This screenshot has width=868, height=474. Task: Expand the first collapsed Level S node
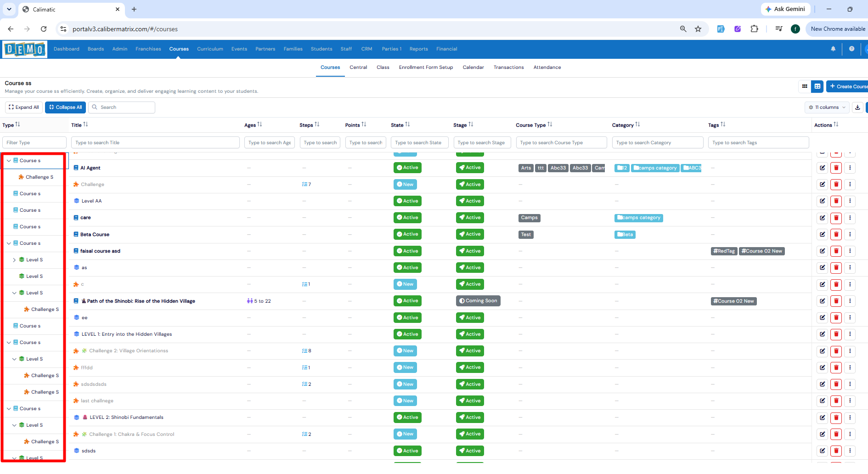tap(14, 260)
